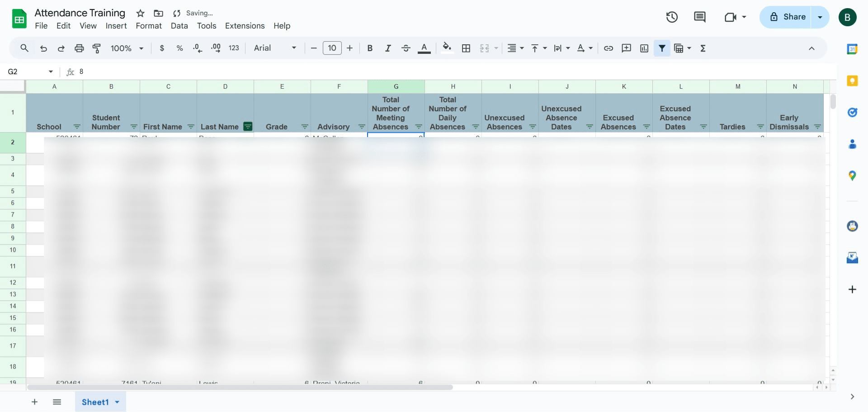Redo the last action

coord(61,48)
